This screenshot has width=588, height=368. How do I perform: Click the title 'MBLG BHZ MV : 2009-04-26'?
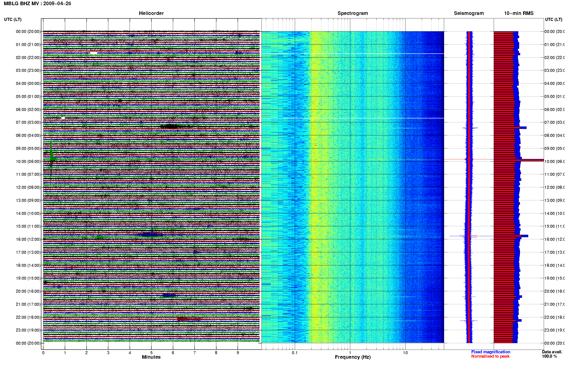[37, 4]
